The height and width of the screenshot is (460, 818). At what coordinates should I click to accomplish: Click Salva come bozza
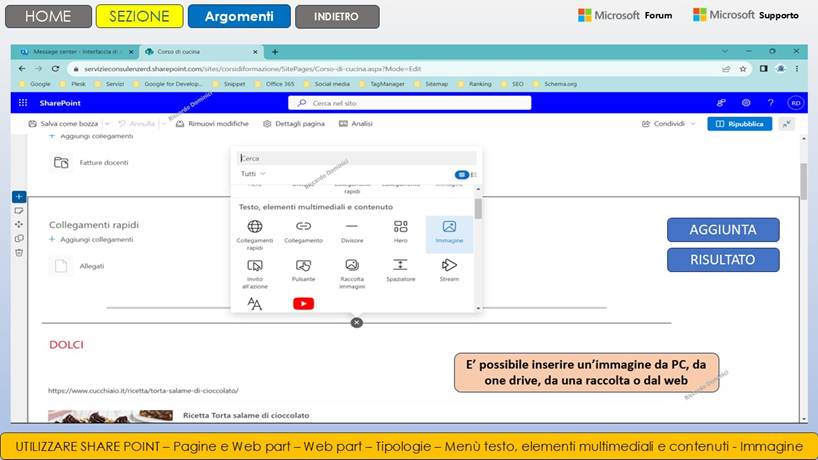point(63,124)
